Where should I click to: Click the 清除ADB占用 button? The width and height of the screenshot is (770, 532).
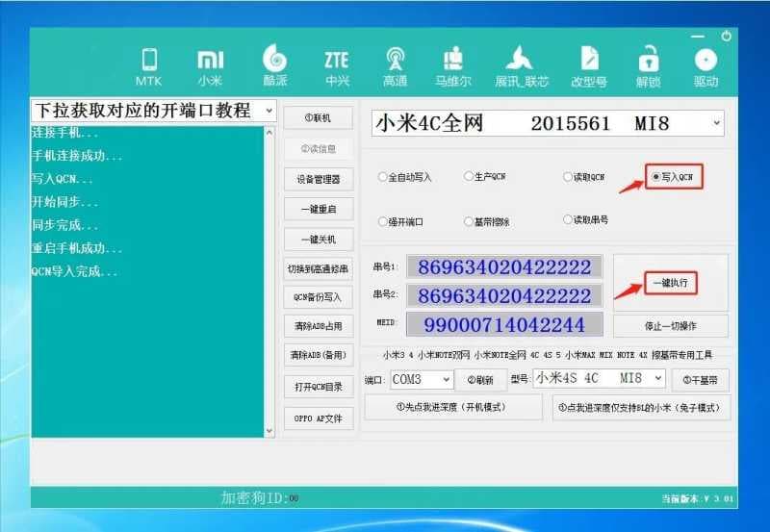coord(319,326)
